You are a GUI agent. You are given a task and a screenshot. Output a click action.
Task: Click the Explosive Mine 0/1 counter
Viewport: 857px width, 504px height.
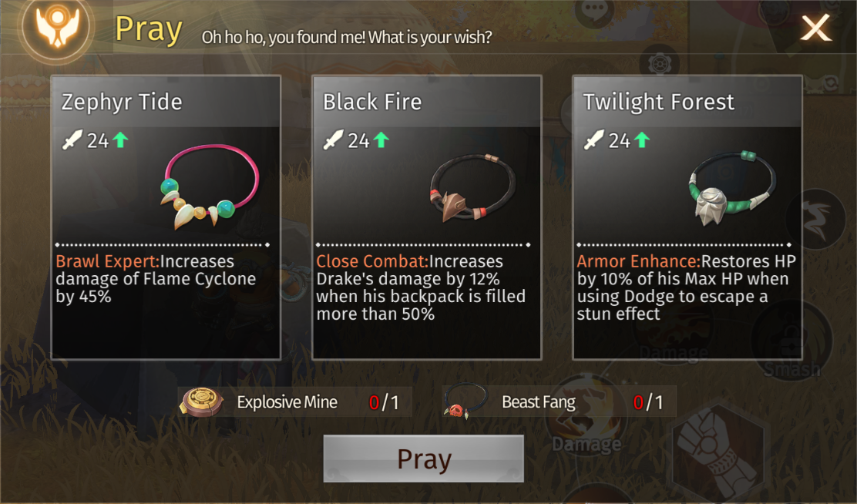point(384,402)
